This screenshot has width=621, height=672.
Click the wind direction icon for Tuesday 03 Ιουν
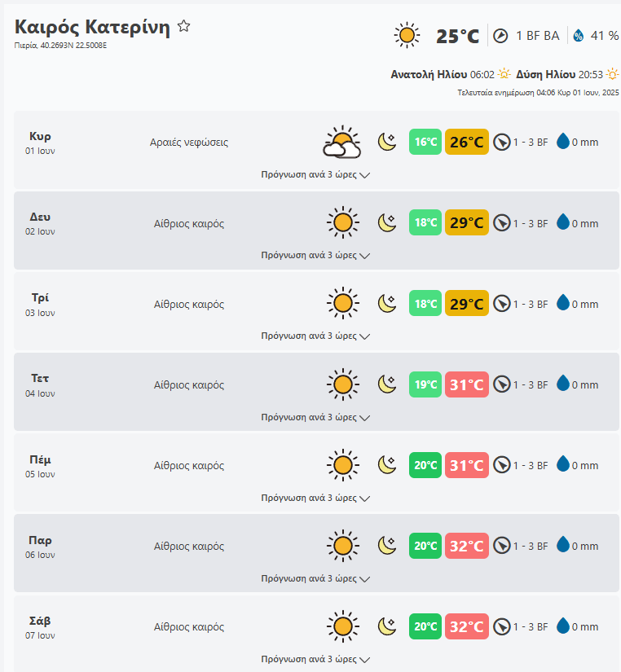click(x=502, y=304)
